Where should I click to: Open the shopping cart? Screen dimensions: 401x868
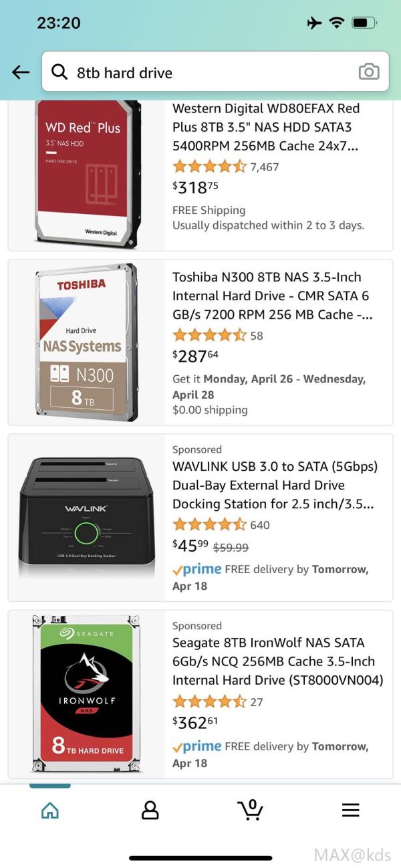click(251, 810)
